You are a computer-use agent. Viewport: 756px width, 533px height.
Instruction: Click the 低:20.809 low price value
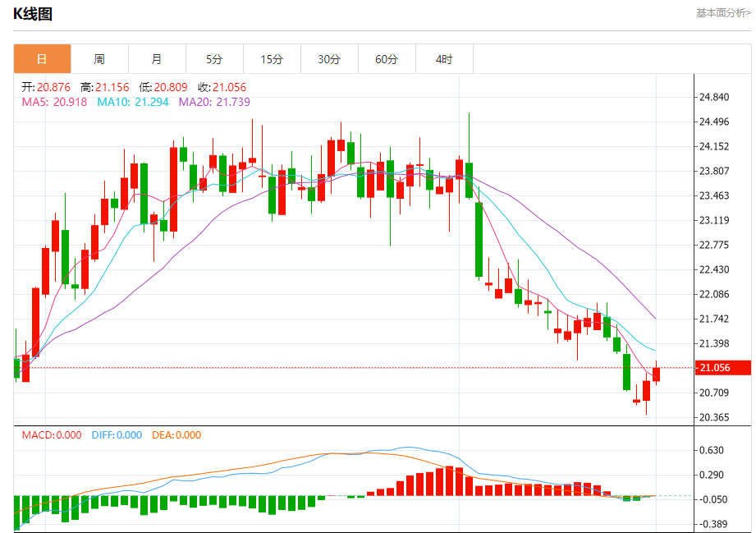tap(163, 87)
